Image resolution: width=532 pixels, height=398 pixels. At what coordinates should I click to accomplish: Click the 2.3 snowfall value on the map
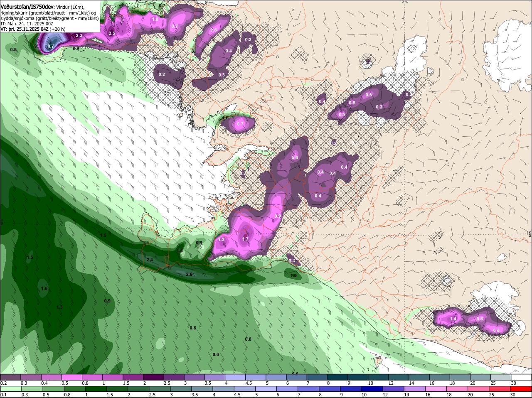79,36
